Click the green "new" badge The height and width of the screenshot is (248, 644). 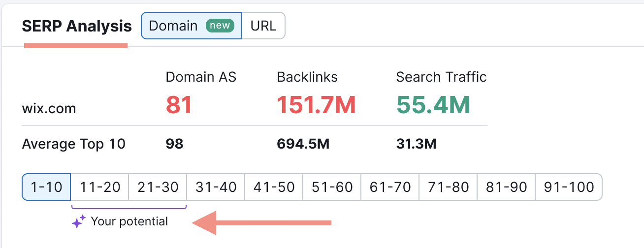(x=220, y=26)
